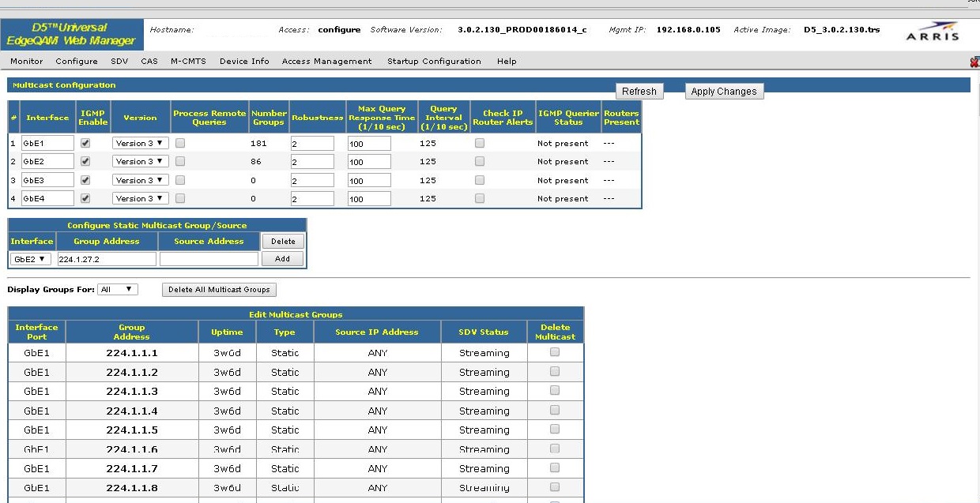Click Not present querier status for GbE1

coord(563,144)
